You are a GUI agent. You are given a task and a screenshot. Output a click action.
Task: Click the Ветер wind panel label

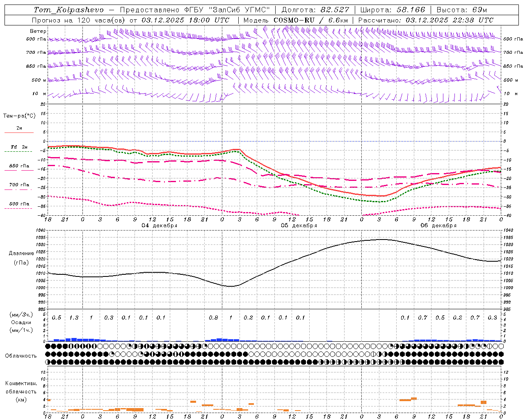tap(38, 31)
